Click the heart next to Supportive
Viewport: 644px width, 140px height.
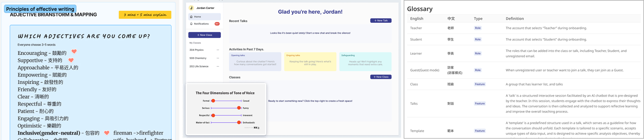pos(71,60)
